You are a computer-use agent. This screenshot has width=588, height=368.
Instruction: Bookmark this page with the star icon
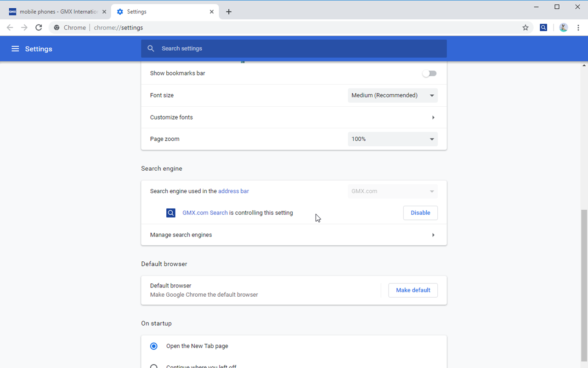(526, 28)
